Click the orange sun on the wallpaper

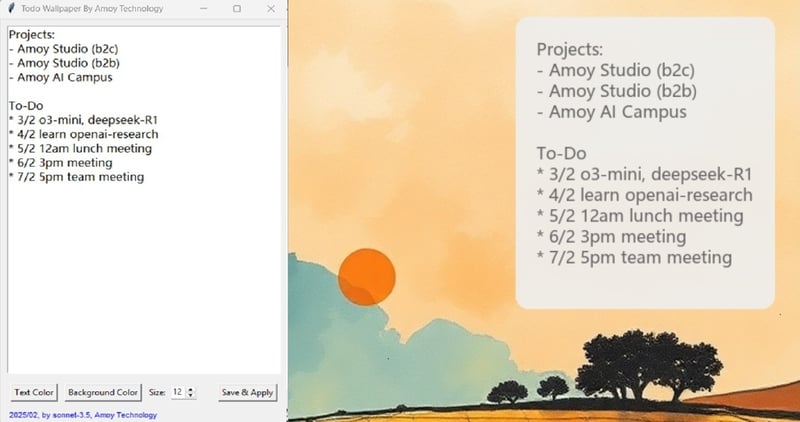click(367, 275)
